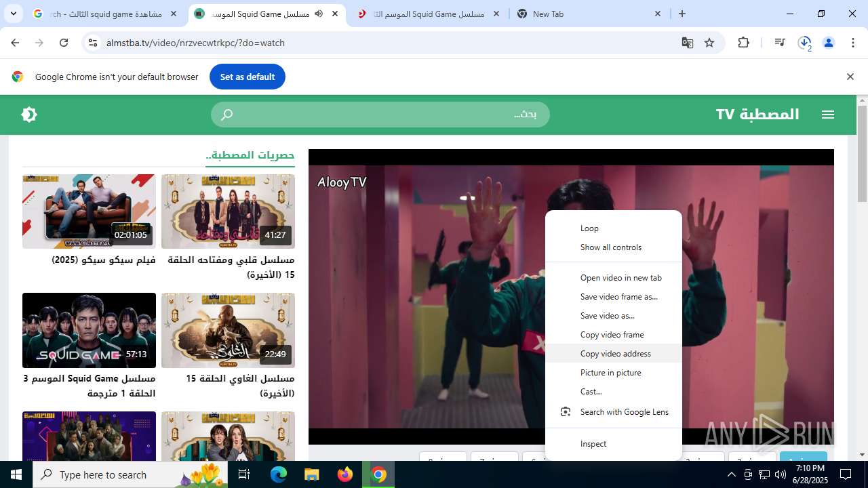Choose Search with Google Lens
The width and height of the screenshot is (868, 488).
tap(614, 412)
